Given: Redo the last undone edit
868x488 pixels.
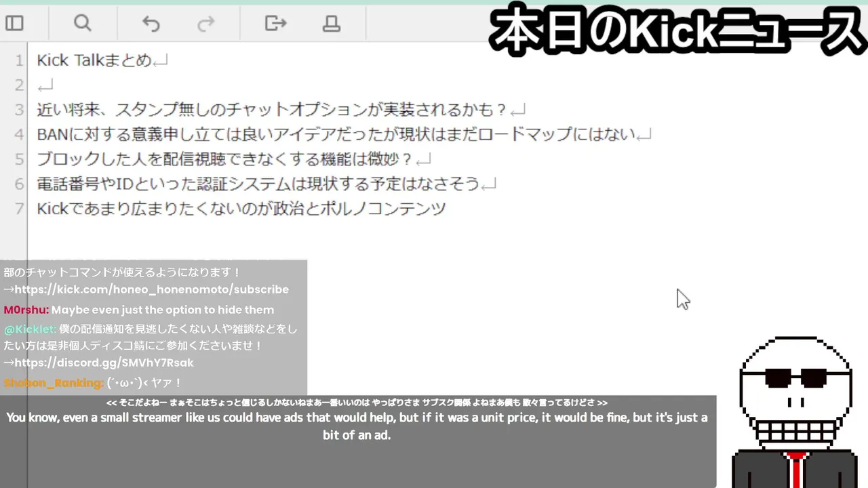Looking at the screenshot, I should [x=205, y=24].
